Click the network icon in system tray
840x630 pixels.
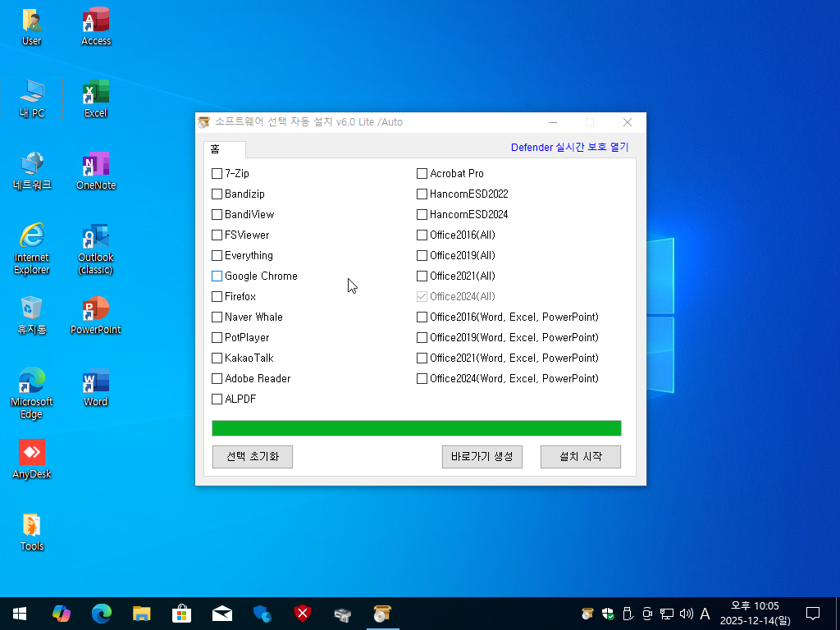(x=666, y=614)
